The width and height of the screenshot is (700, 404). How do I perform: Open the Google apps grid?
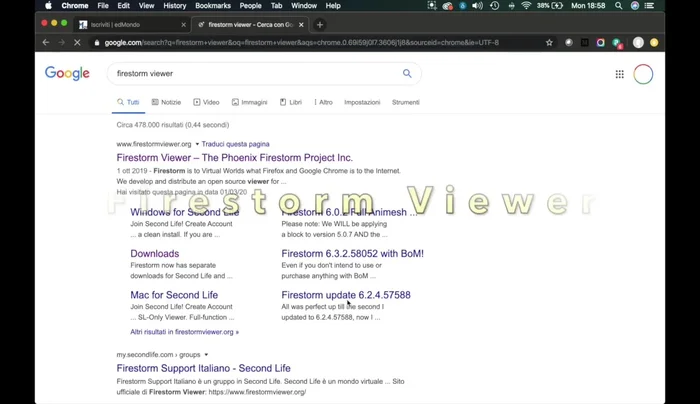[619, 74]
